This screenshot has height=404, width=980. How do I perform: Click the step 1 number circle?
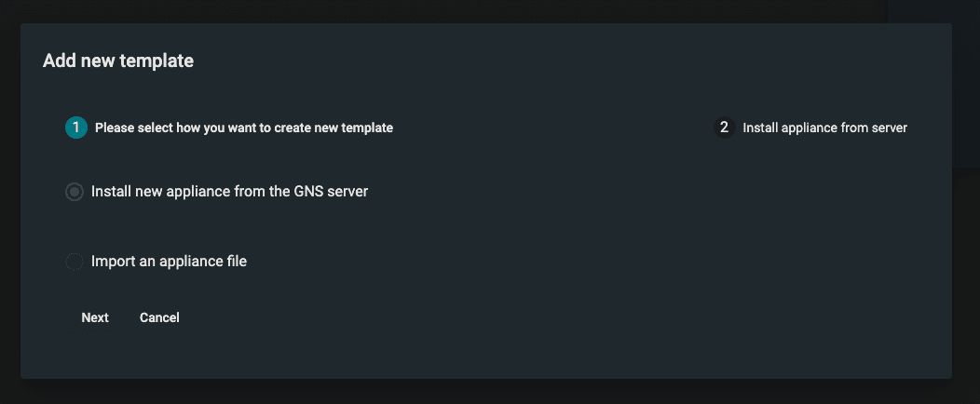(x=76, y=128)
